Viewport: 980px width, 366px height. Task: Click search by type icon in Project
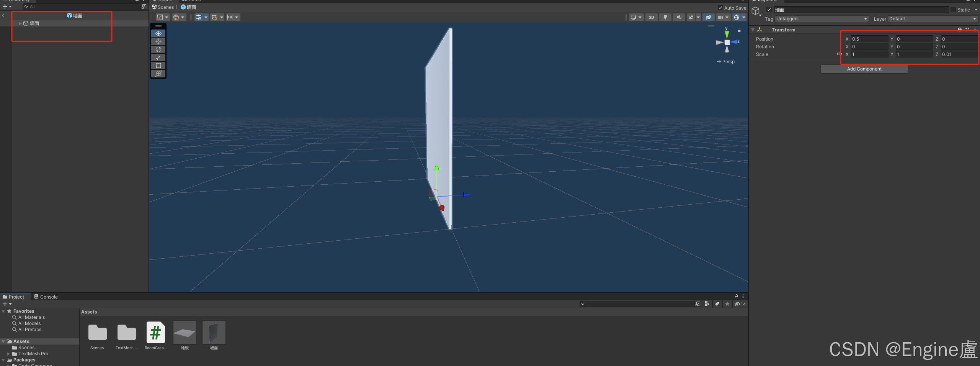coord(707,304)
